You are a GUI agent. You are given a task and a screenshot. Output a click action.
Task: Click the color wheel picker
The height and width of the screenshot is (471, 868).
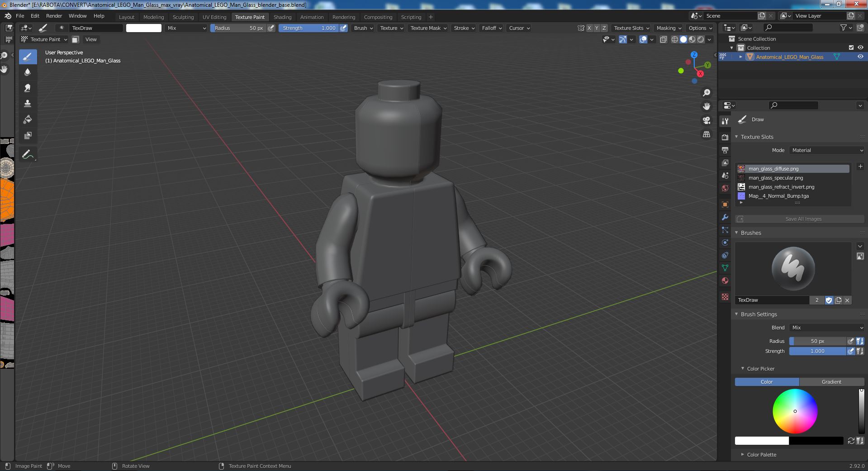795,411
